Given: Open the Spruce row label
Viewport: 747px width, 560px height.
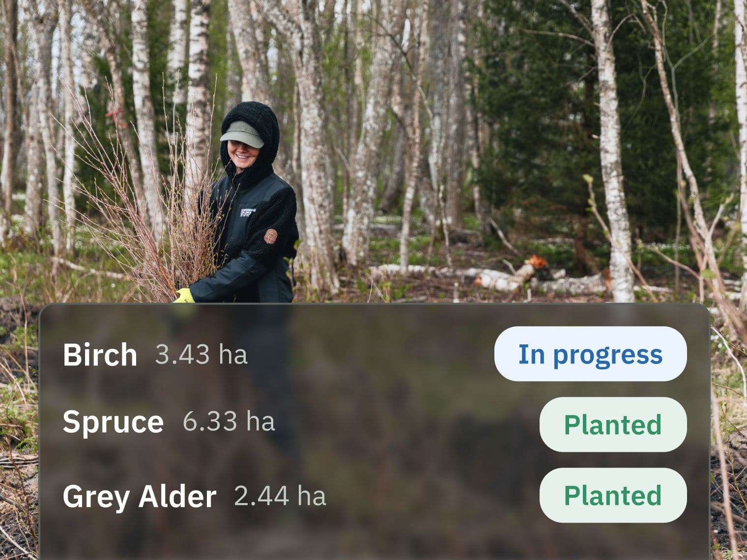Looking at the screenshot, I should [x=113, y=422].
